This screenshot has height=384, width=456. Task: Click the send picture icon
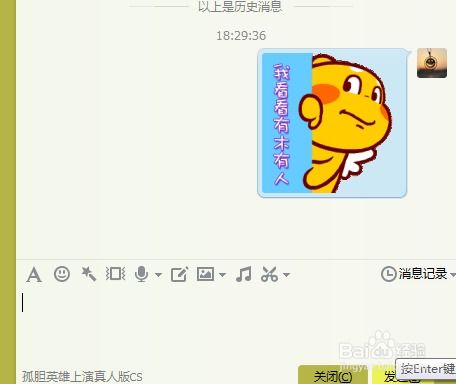tap(205, 274)
